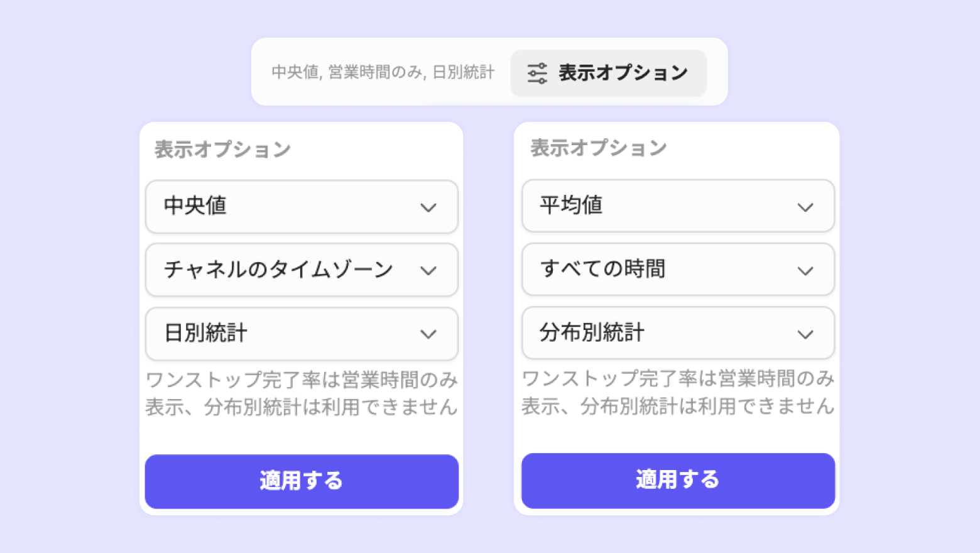980x553 pixels.
Task: Click the chevron arrow on すべての時間 dropdown
Action: tap(805, 271)
